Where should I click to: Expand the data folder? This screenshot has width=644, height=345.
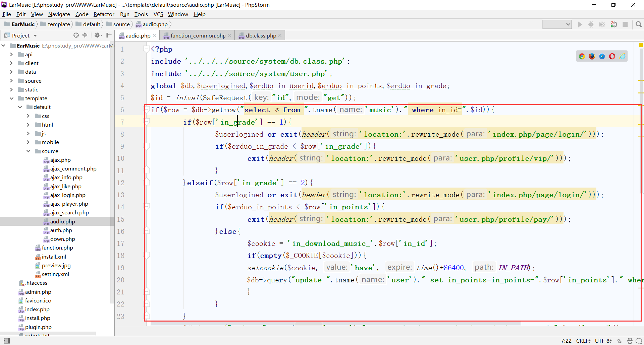(x=11, y=72)
